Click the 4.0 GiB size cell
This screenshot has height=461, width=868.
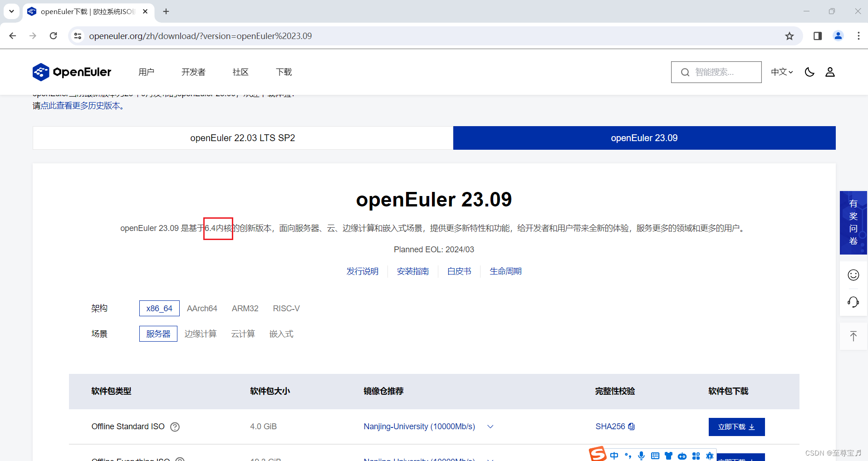click(x=263, y=427)
